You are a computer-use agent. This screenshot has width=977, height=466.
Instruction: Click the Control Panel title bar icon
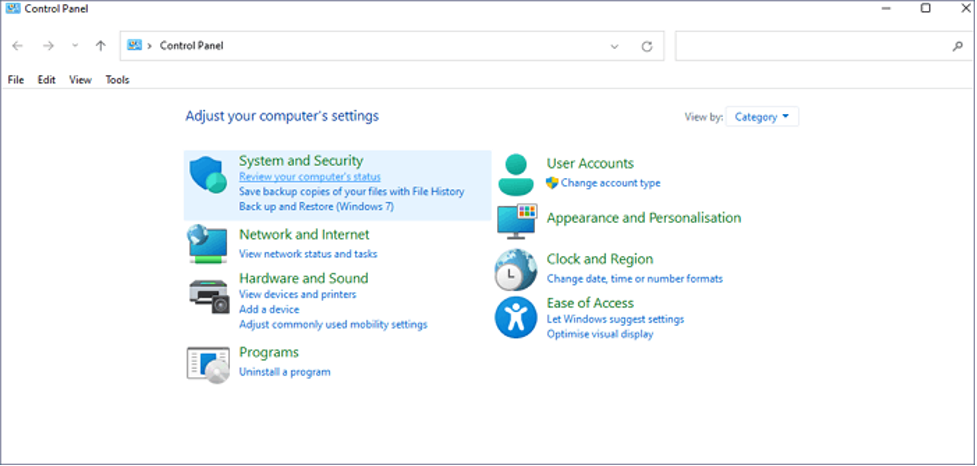pyautogui.click(x=12, y=8)
